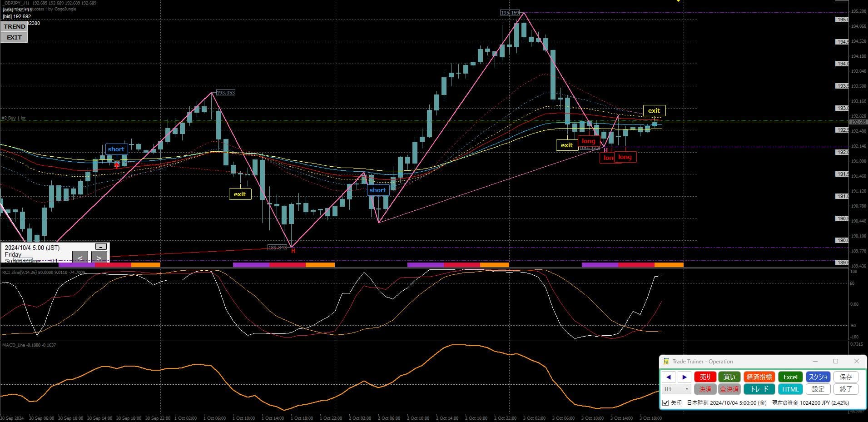Click the red 売り sell button
Screen dimensions: 868x422
click(x=705, y=377)
